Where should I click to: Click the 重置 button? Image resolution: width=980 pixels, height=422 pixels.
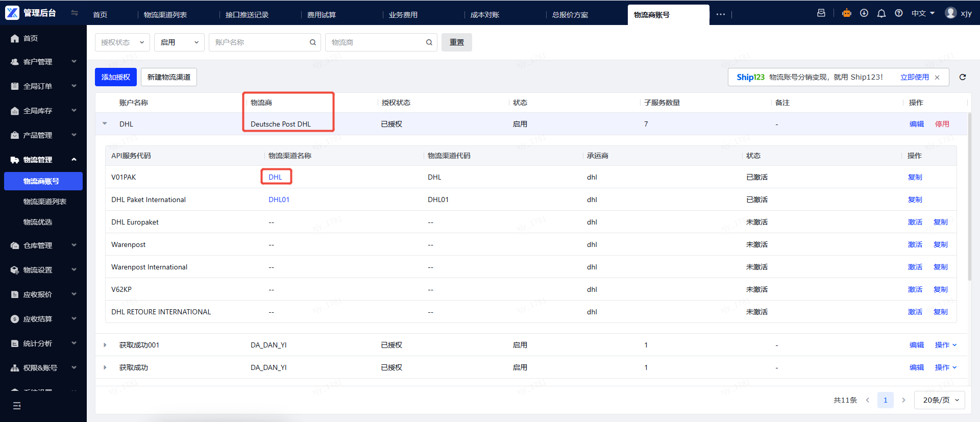(457, 42)
